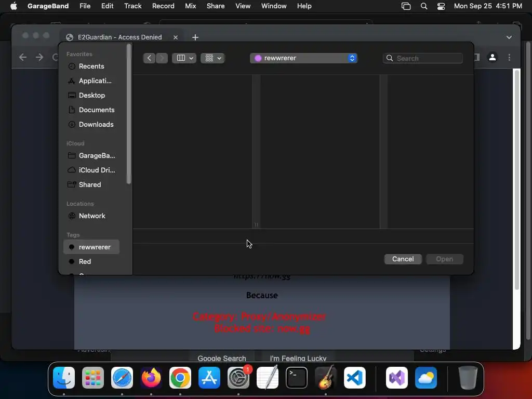532x399 pixels.
Task: Click the browser forward arrow
Action: tap(39, 57)
